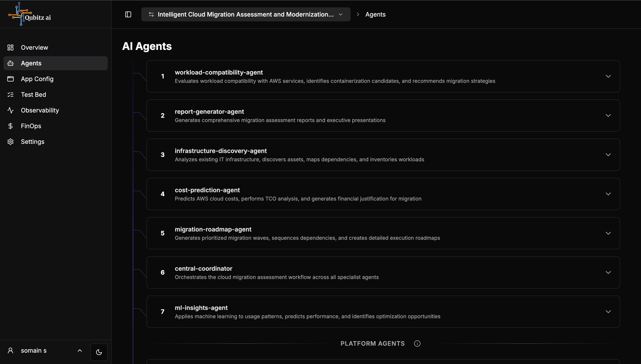
Task: Click the Qubitz ai logo
Action: (x=29, y=14)
